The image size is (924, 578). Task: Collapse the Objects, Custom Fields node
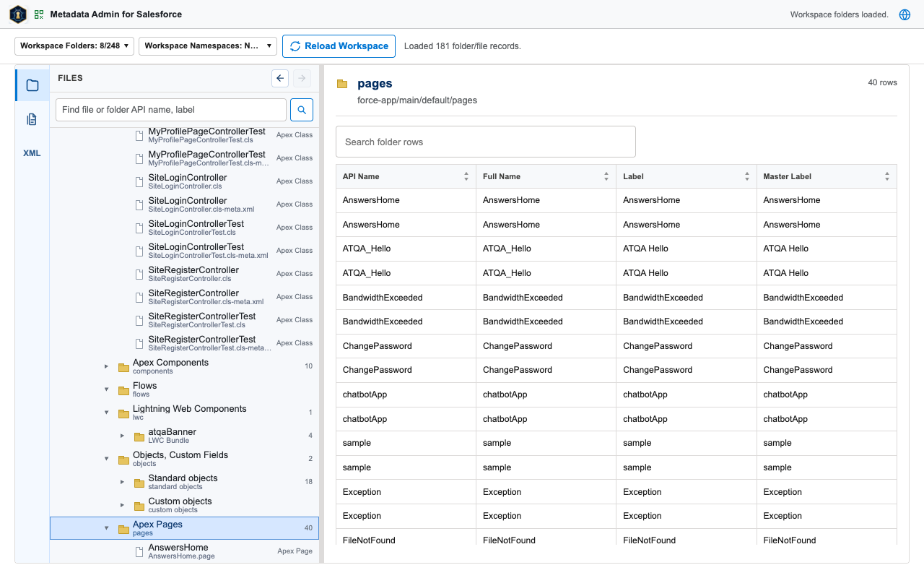(x=107, y=460)
